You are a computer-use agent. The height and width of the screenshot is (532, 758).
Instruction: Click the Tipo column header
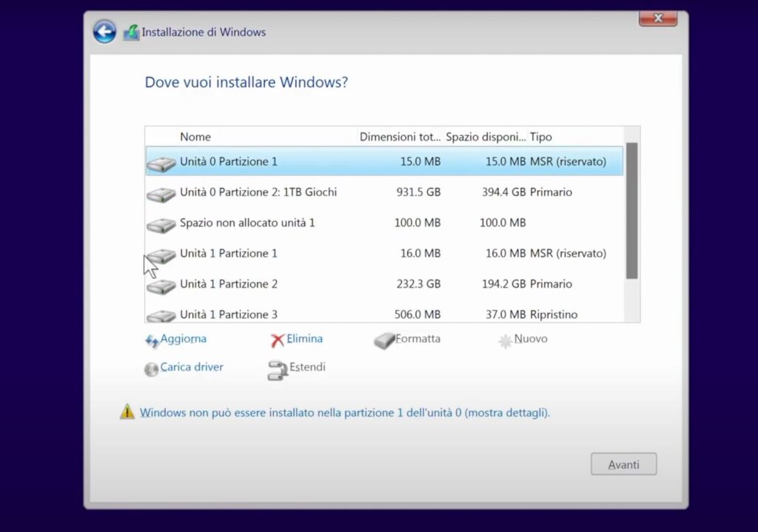tap(540, 137)
